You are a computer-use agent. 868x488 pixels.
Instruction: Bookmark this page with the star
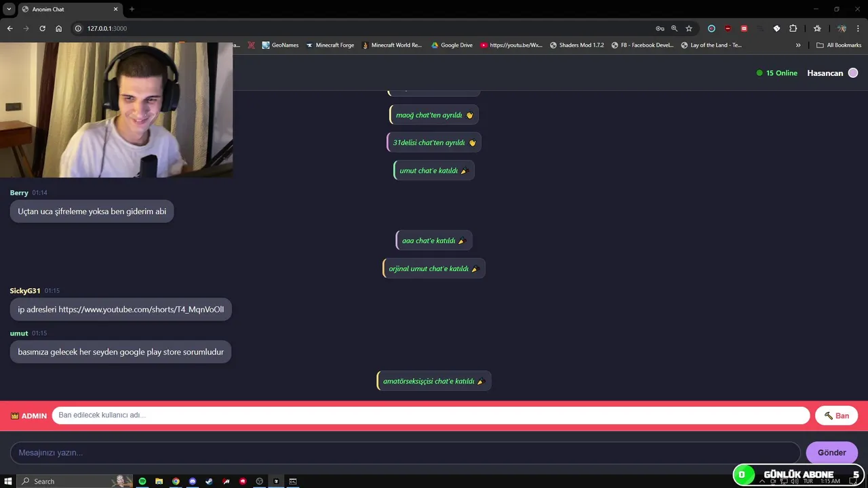pos(689,28)
